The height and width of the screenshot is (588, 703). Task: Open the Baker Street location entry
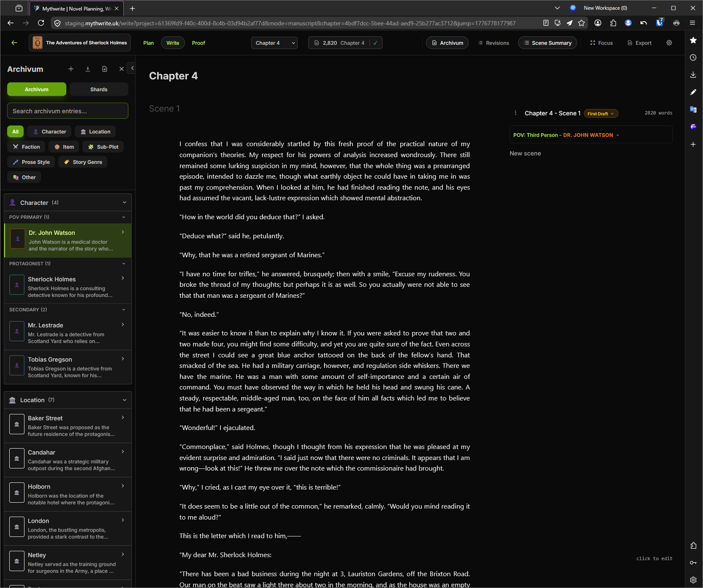68,426
